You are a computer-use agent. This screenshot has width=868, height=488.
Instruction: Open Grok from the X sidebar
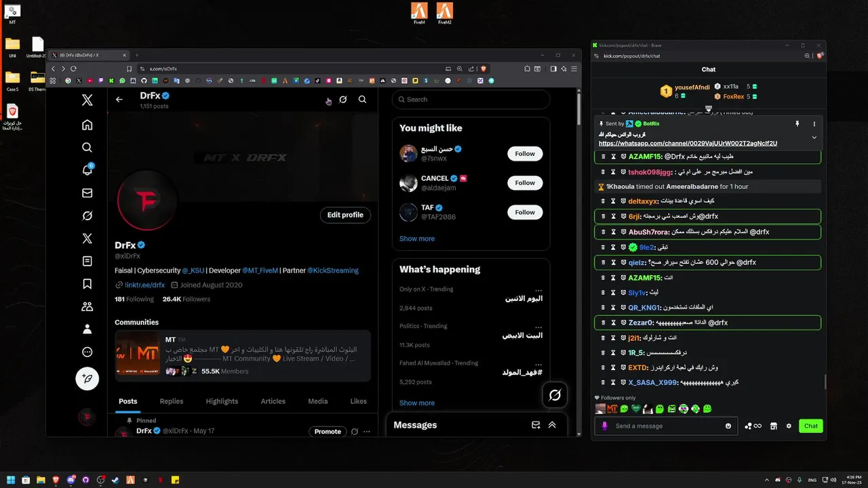(x=87, y=216)
